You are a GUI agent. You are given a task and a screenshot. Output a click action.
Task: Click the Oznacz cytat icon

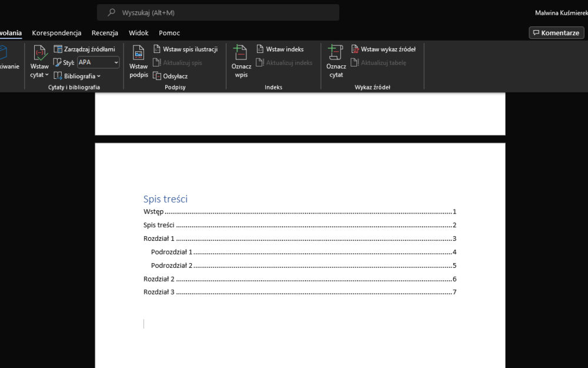tap(336, 52)
